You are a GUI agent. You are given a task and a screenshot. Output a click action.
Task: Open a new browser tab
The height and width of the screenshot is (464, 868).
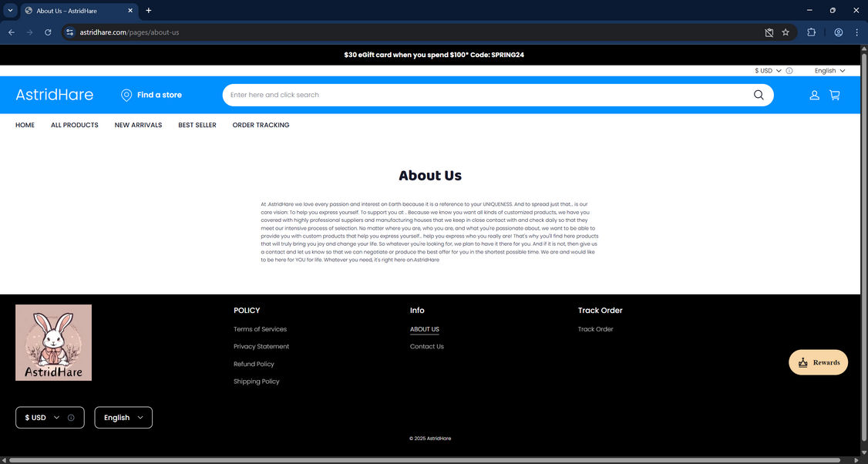tap(148, 11)
